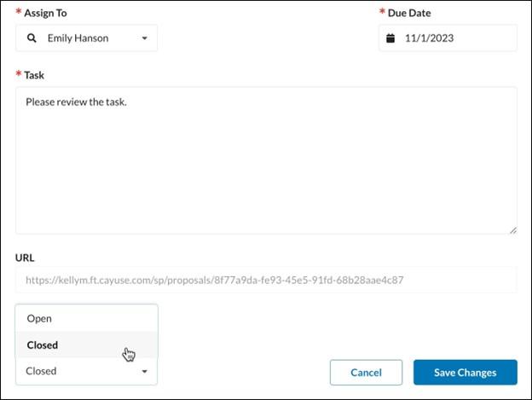Click the Cancel button

(x=366, y=373)
